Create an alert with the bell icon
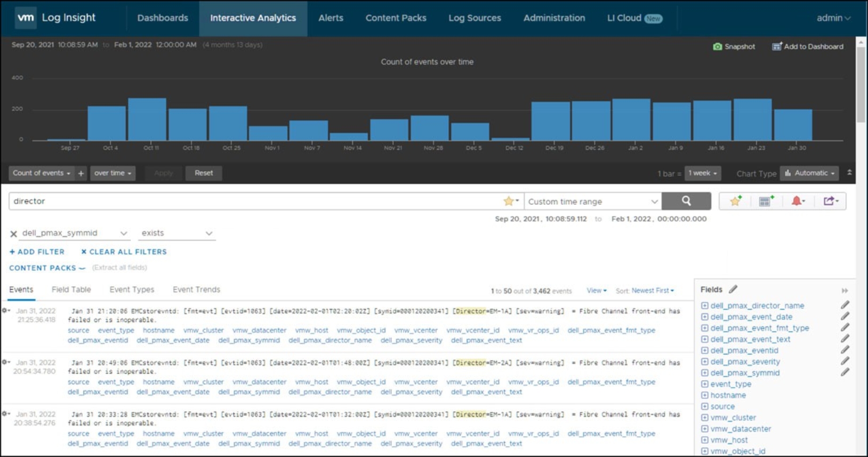 pyautogui.click(x=798, y=201)
